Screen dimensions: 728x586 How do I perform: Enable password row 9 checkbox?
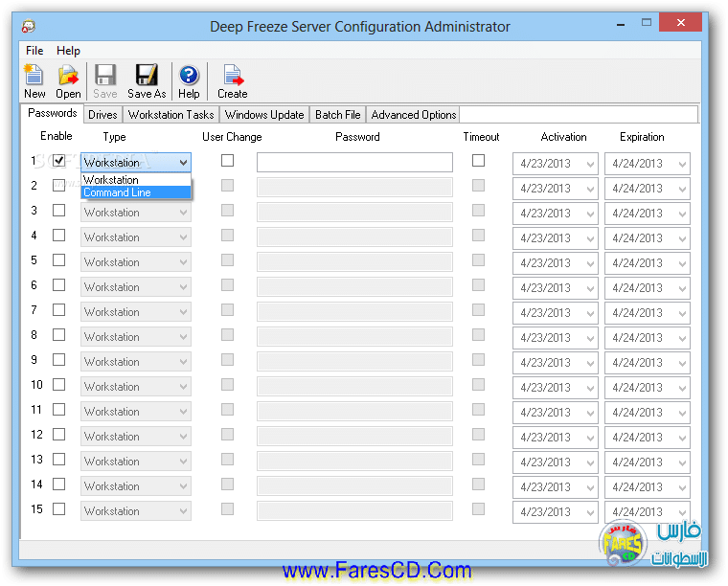coord(59,360)
